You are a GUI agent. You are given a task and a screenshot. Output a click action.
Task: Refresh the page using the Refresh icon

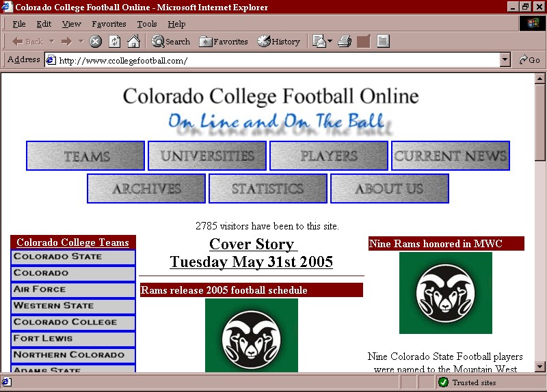pos(114,42)
